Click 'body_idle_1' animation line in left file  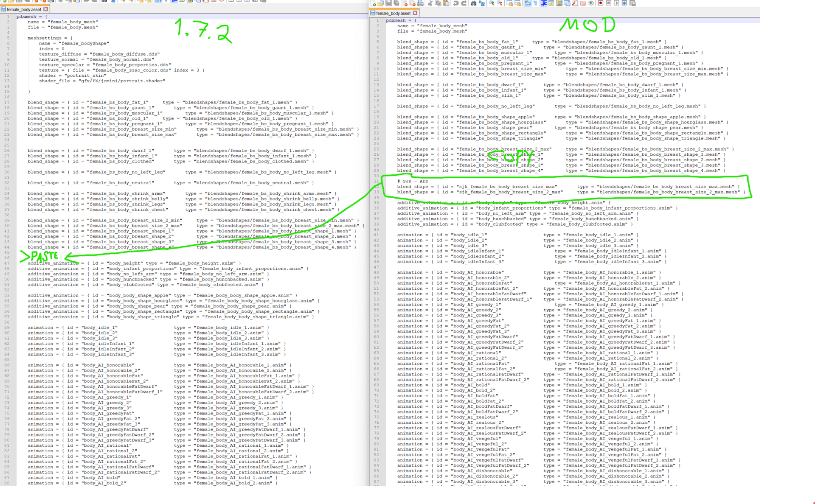click(148, 328)
